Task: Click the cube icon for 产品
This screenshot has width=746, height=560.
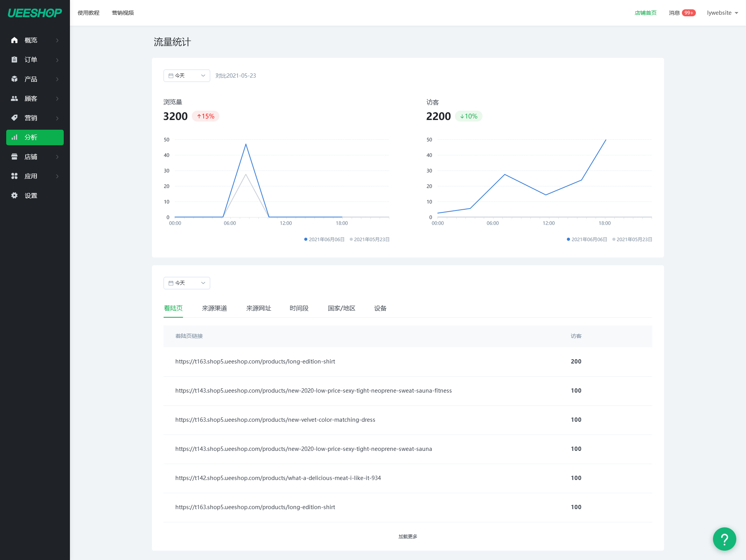Action: click(x=14, y=79)
